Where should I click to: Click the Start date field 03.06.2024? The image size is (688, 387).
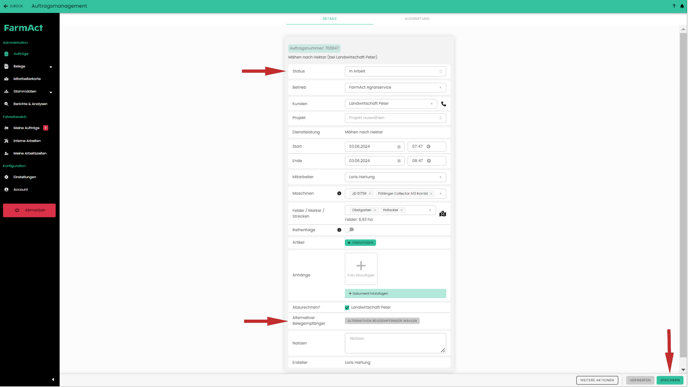tap(374, 147)
